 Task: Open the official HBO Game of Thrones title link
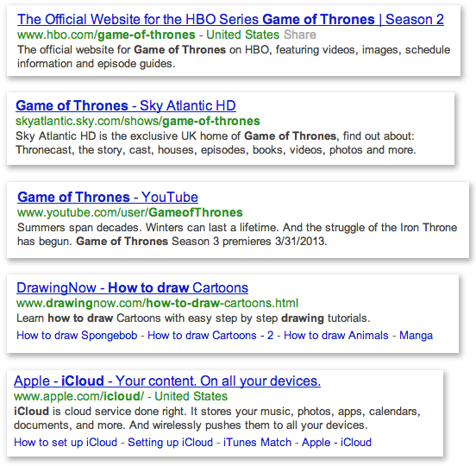(x=230, y=20)
